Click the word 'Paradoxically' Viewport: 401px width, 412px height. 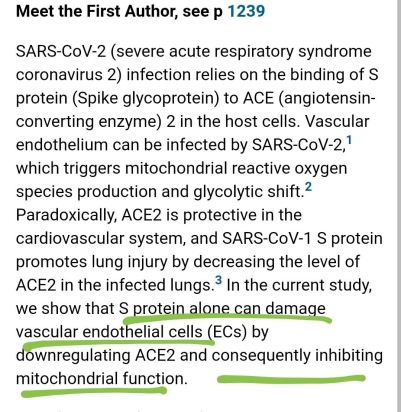pyautogui.click(x=65, y=215)
